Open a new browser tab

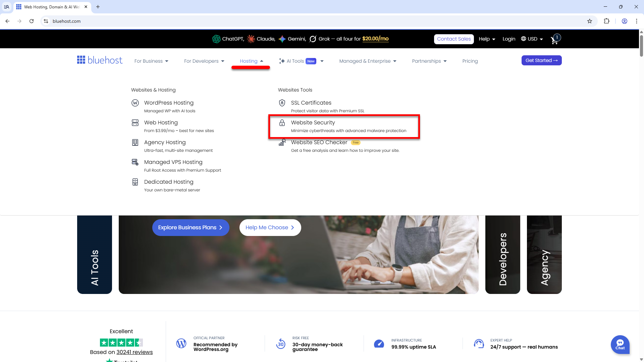[x=98, y=7]
